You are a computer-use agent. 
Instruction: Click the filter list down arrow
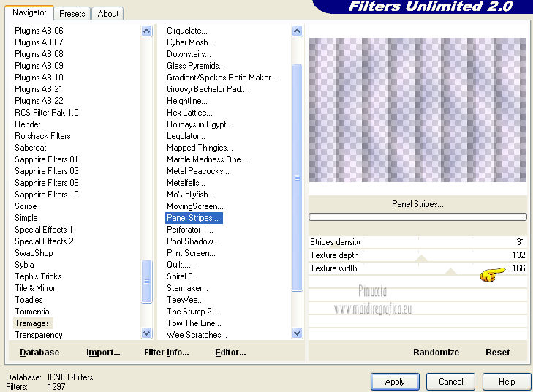point(297,333)
